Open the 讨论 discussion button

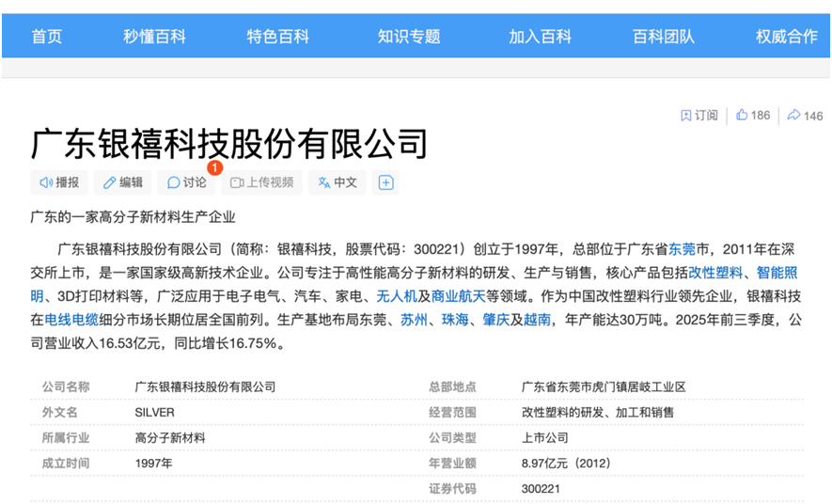pyautogui.click(x=186, y=182)
